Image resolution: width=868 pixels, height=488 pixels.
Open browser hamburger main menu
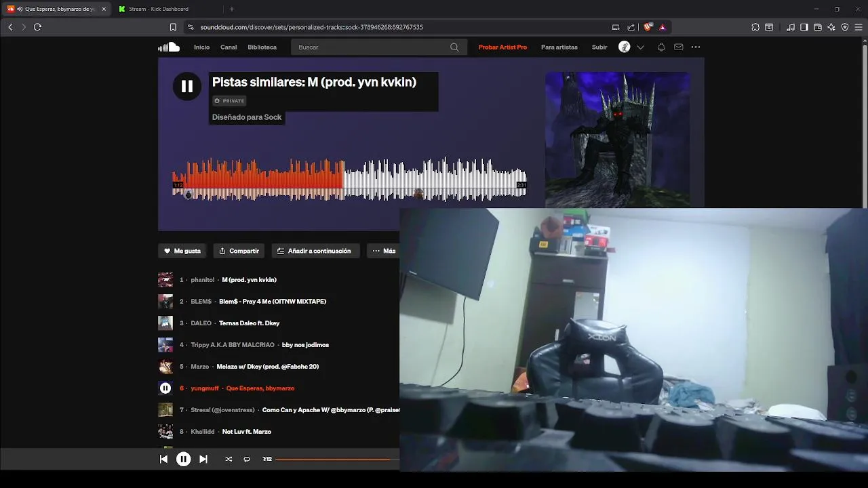(859, 27)
